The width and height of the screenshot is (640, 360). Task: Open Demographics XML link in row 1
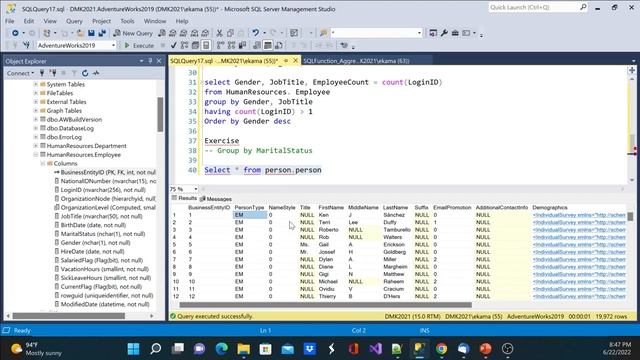[x=579, y=215]
